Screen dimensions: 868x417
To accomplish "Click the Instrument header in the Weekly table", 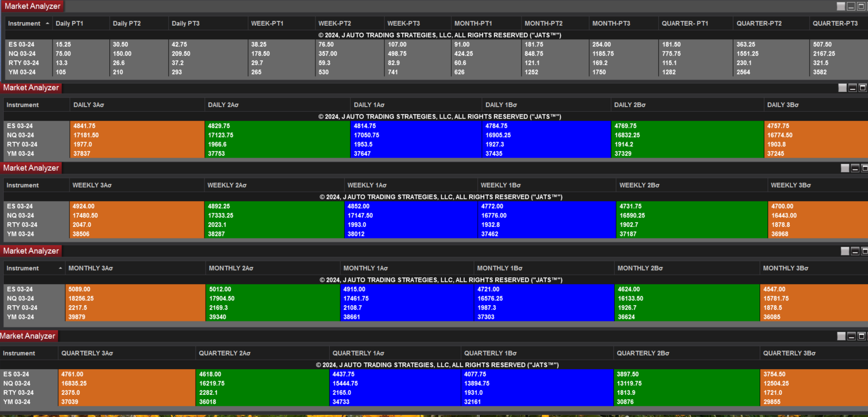I will pyautogui.click(x=36, y=185).
